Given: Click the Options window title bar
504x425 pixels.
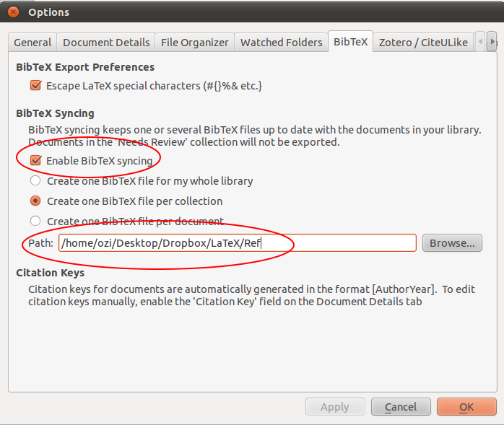Looking at the screenshot, I should click(x=253, y=12).
